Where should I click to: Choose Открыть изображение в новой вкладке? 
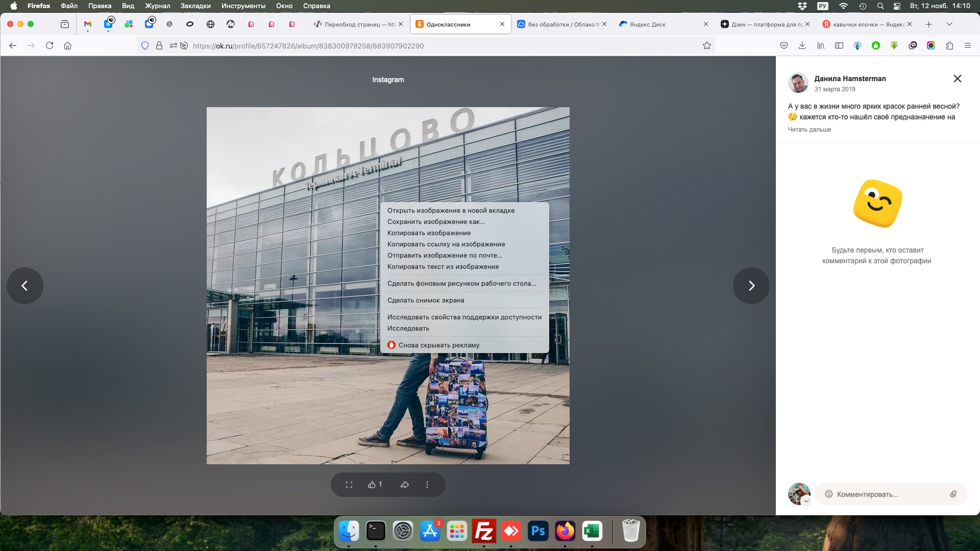[x=464, y=210]
